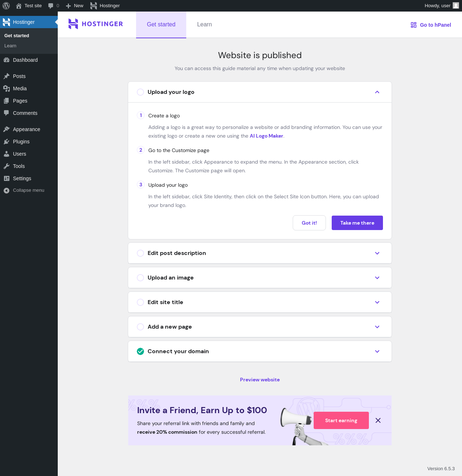Viewport: 462px width, 476px height.
Task: Expand the Edit post description chevron
Action: [377, 253]
